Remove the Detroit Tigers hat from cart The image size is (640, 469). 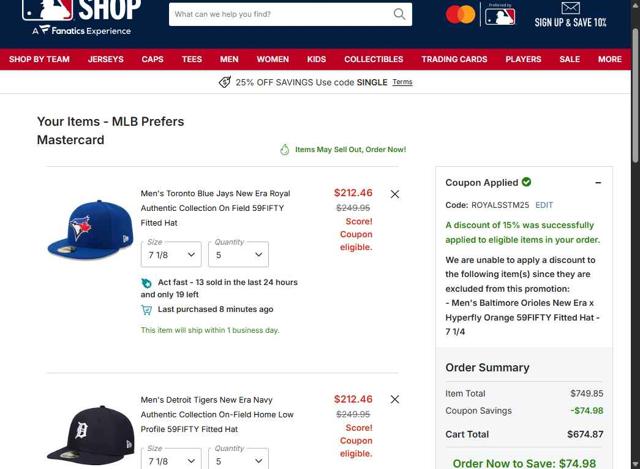(395, 399)
